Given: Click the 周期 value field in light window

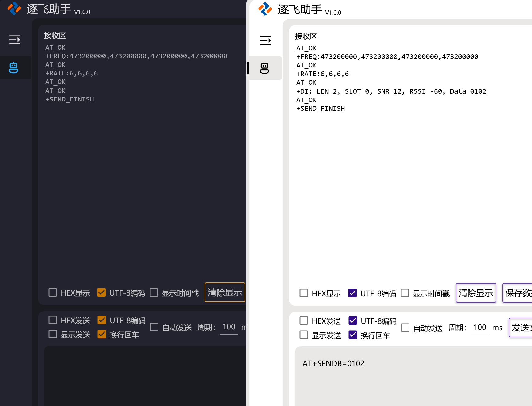Looking at the screenshot, I should point(480,327).
